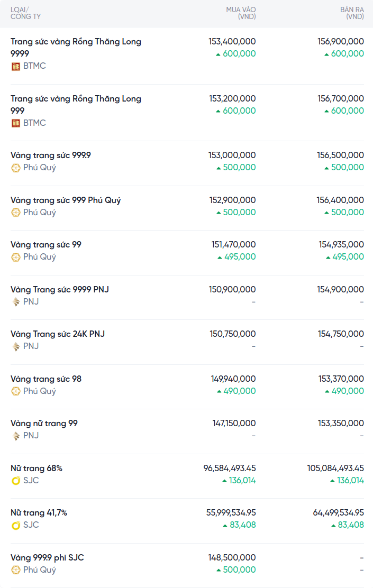Click the MUA VÀO column header

241,13
